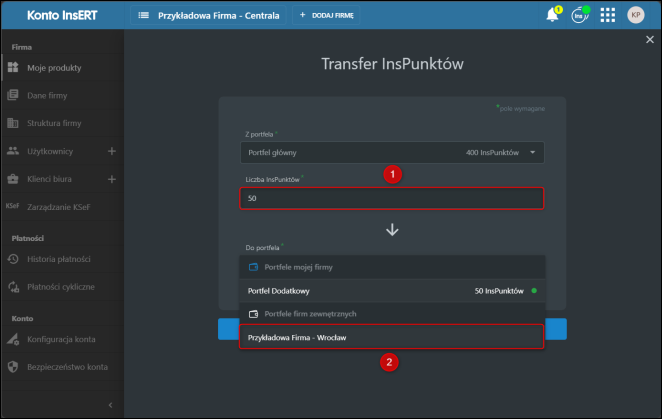
Task: Select Przykładowa Firma - Wrocław wallet option
Action: pos(392,337)
